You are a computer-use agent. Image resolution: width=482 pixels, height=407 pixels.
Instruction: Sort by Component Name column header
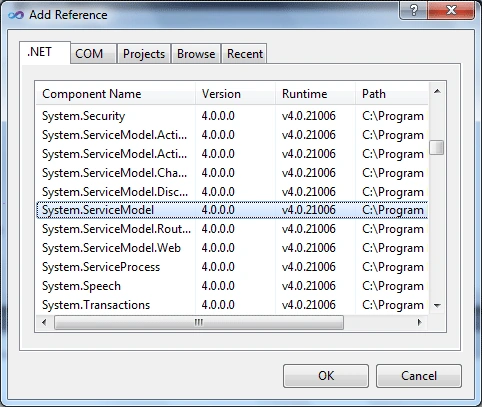click(115, 94)
